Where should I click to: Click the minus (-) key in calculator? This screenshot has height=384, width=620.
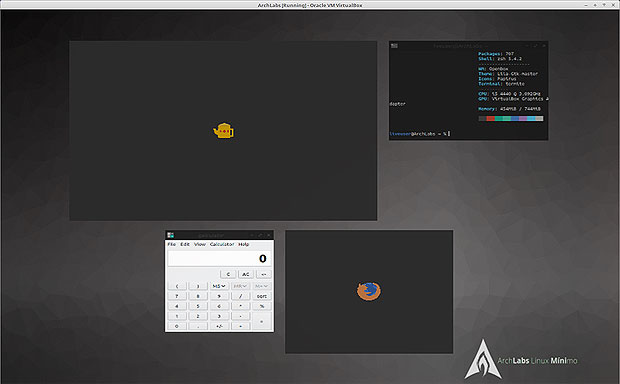tap(240, 316)
